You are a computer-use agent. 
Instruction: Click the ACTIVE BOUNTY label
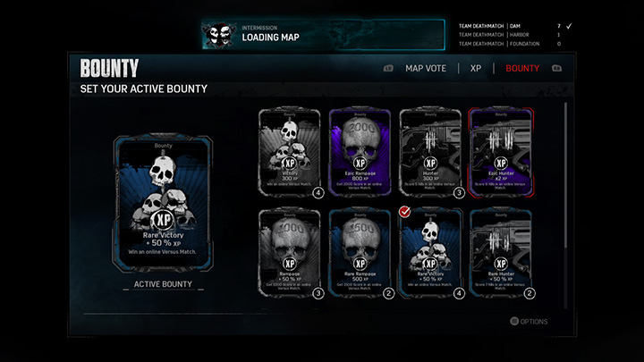tap(163, 284)
